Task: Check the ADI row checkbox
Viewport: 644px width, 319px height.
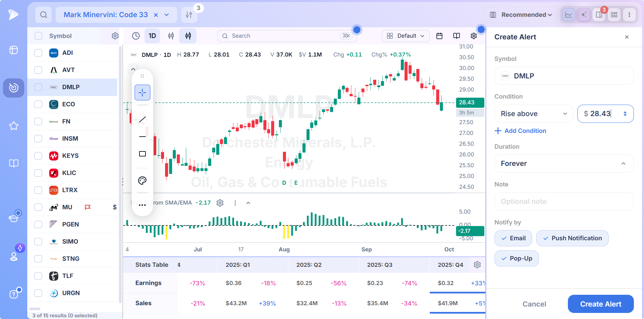Action: point(38,53)
